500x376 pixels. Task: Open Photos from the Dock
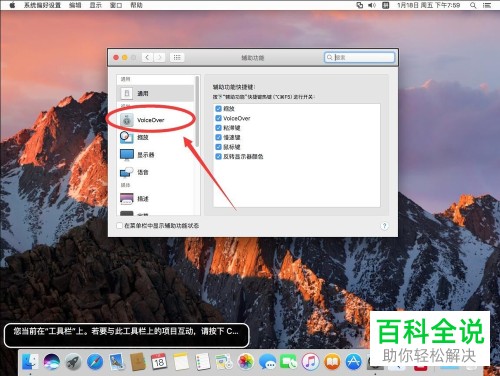(x=246, y=362)
